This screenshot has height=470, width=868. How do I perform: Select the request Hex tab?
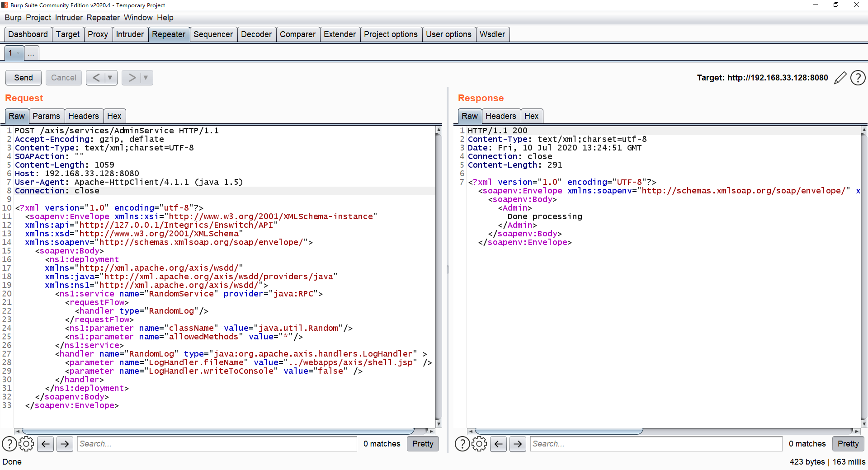coord(114,116)
